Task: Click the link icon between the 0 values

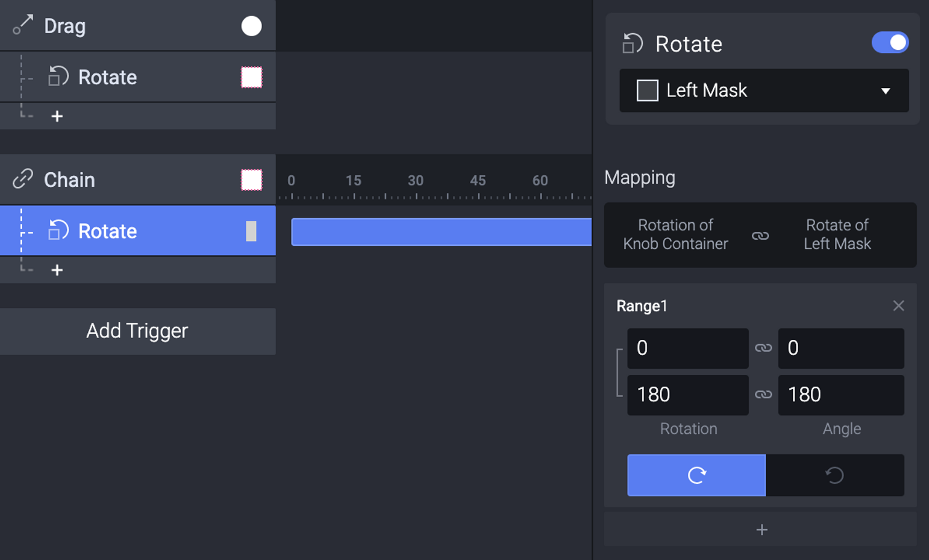Action: pyautogui.click(x=764, y=348)
